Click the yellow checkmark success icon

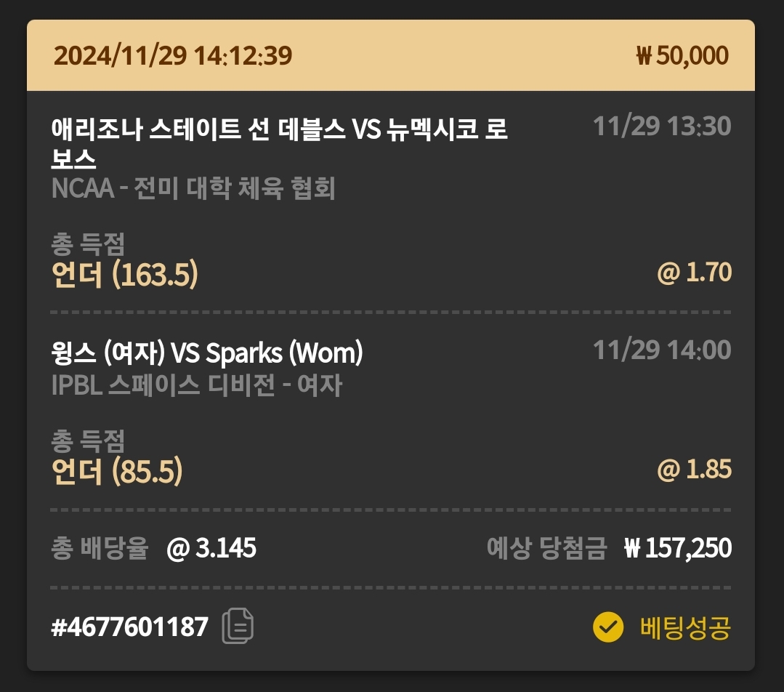coord(608,627)
